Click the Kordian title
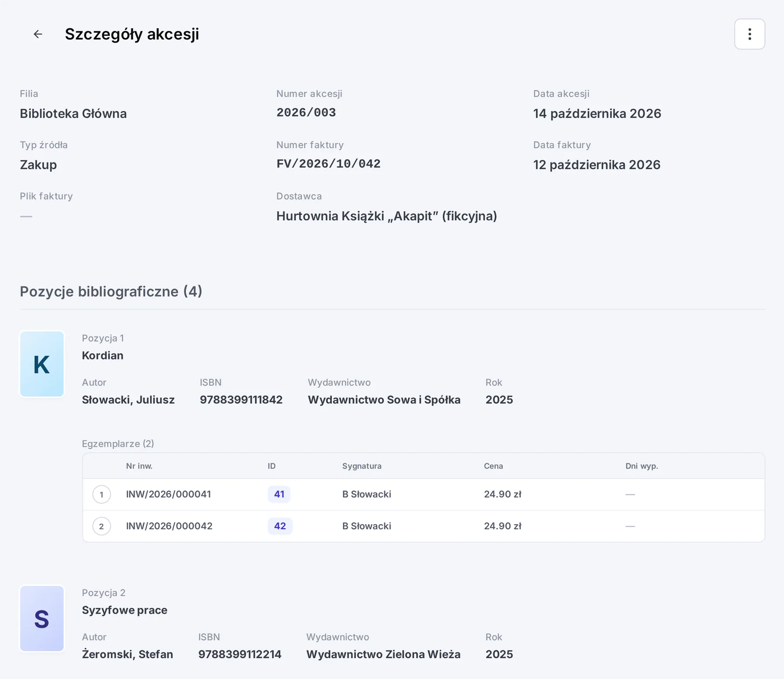 [x=103, y=355]
